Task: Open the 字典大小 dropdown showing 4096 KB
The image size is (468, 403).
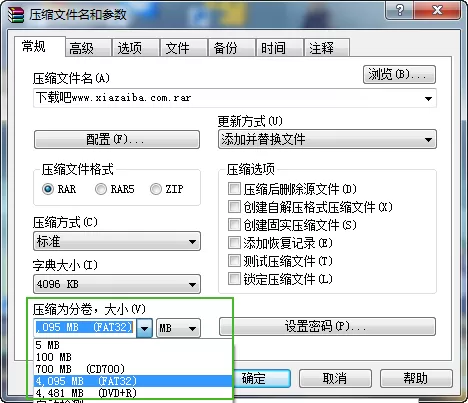Action: coord(117,284)
